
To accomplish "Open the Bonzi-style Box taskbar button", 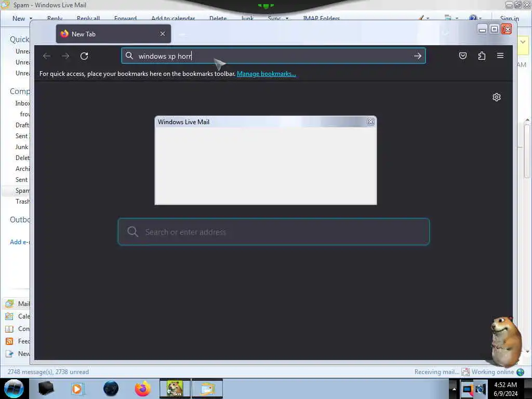I will tap(175, 389).
